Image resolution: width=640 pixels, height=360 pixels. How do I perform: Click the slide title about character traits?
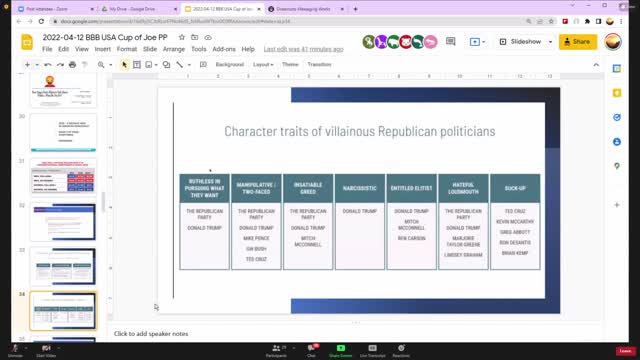pyautogui.click(x=360, y=131)
